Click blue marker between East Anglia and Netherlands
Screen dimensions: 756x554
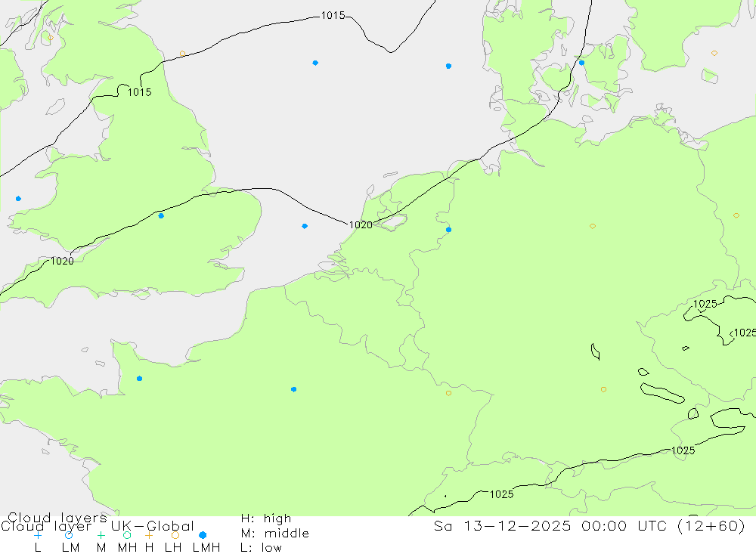point(305,226)
